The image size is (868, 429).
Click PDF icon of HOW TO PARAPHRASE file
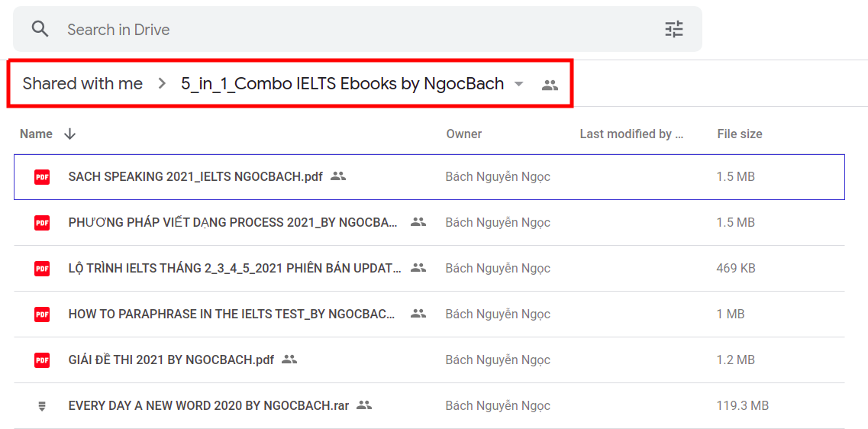click(41, 314)
